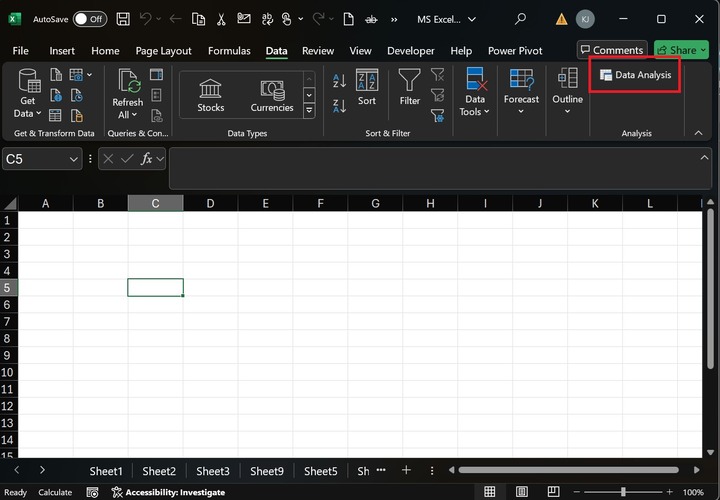720x500 pixels.
Task: Apply Filter to the data
Action: tap(409, 88)
